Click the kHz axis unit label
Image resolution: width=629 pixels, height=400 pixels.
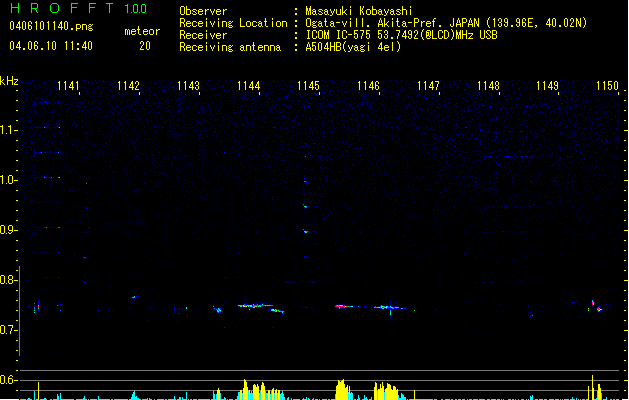coord(9,81)
